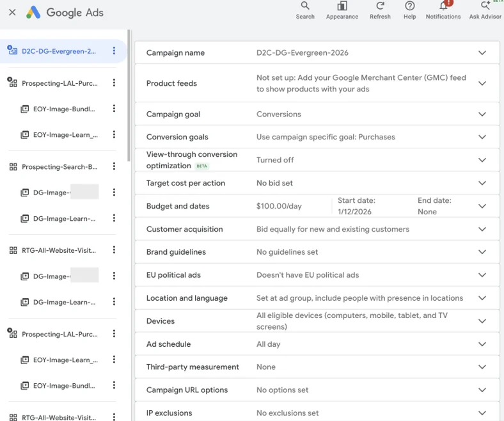Expand the Product feeds row chevron
This screenshot has width=504, height=421.
click(x=482, y=83)
